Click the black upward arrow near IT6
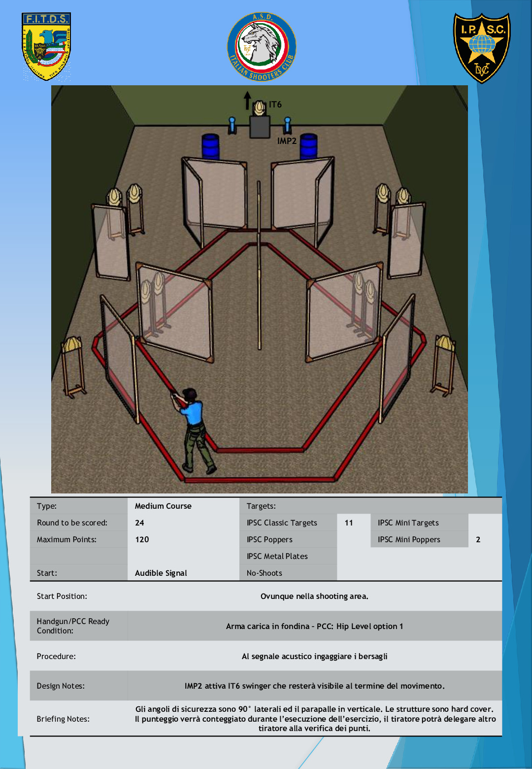 247,100
